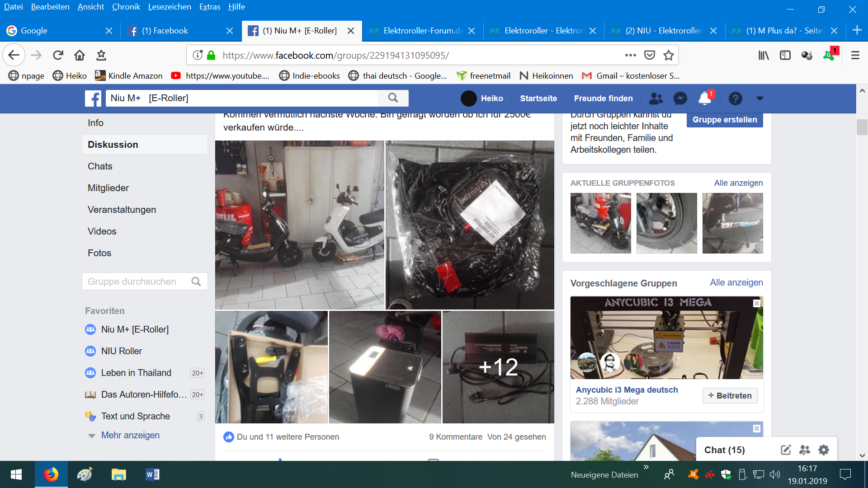868x488 pixels.
Task: Click the Facebook search magnifier button
Action: [393, 98]
